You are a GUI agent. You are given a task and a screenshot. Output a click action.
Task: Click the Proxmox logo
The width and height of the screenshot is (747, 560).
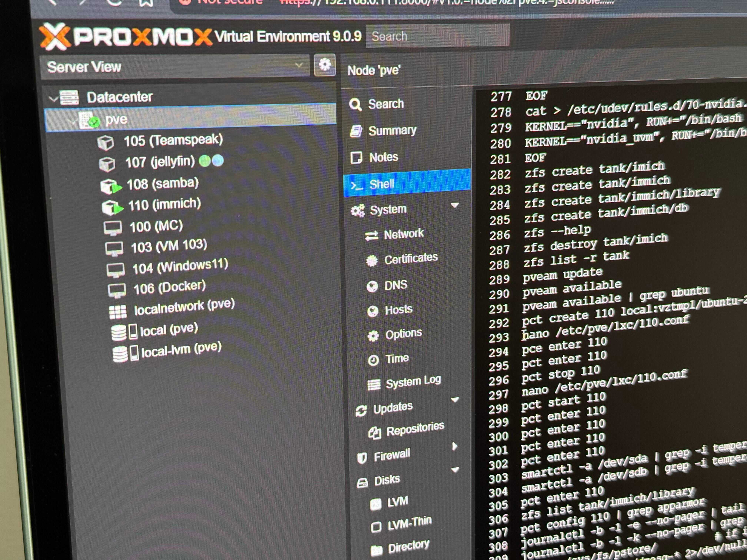coord(126,37)
